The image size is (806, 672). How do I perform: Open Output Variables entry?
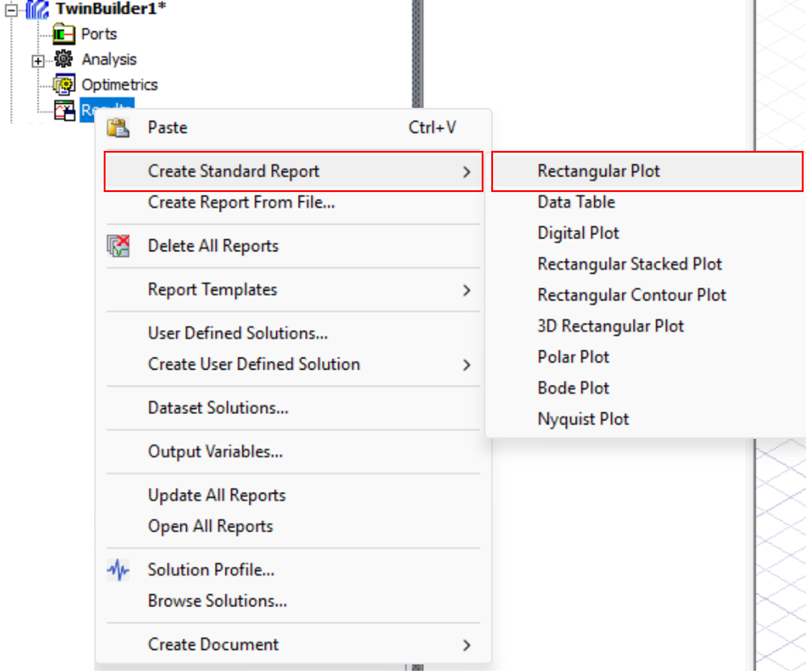tap(293, 451)
